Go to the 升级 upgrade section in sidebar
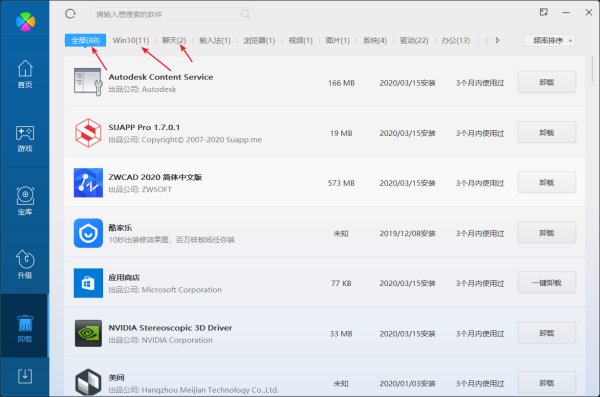 [x=25, y=265]
